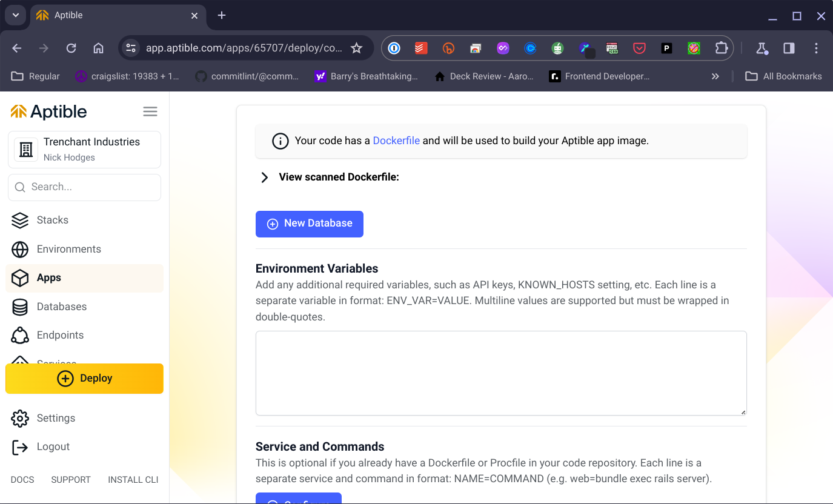
Task: Open the purple checkmark extension icon
Action: click(503, 48)
